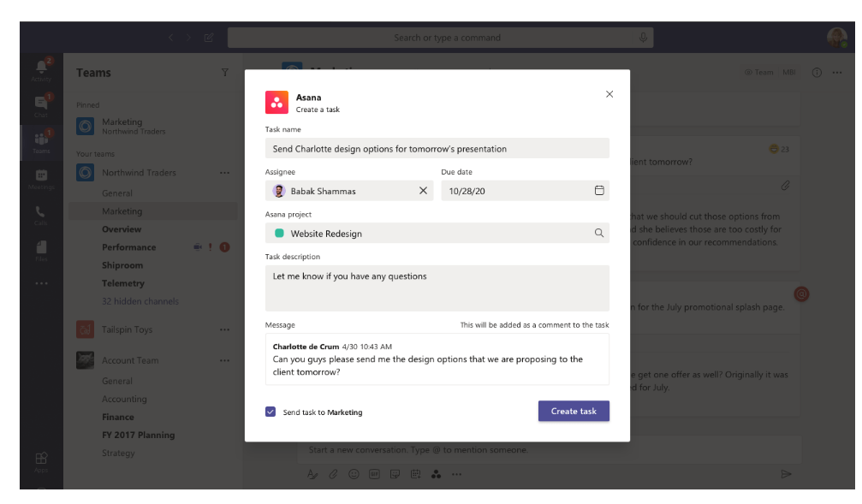Image resolution: width=862 pixels, height=504 pixels.
Task: Open the GIF picker in compose bar
Action: click(x=374, y=474)
